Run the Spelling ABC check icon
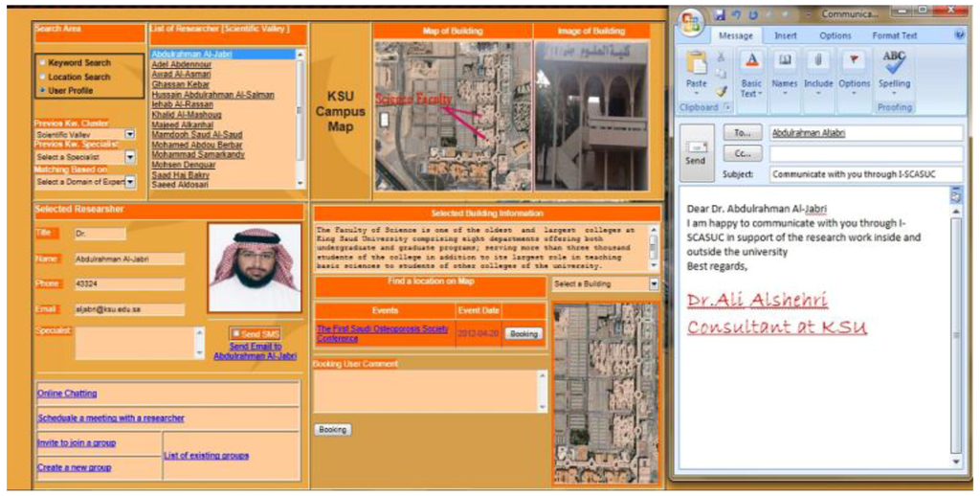Viewport: 980px width, 496px height. [x=895, y=62]
